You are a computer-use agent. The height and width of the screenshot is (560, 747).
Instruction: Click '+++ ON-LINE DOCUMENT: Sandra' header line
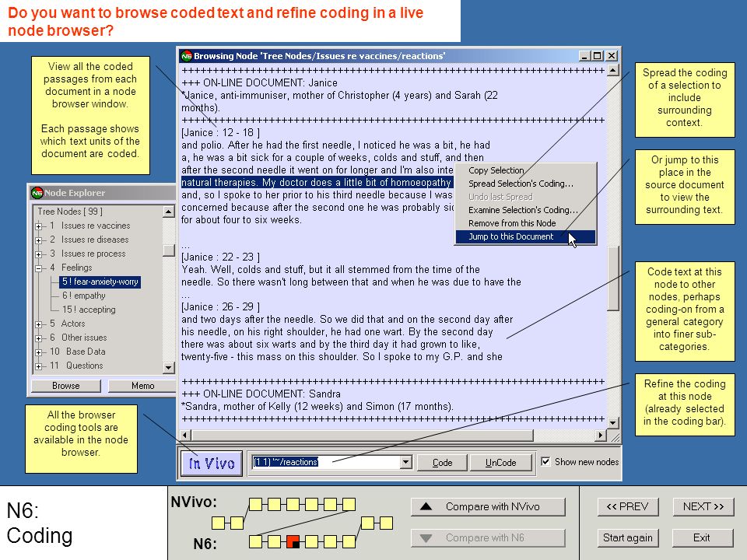coord(261,394)
